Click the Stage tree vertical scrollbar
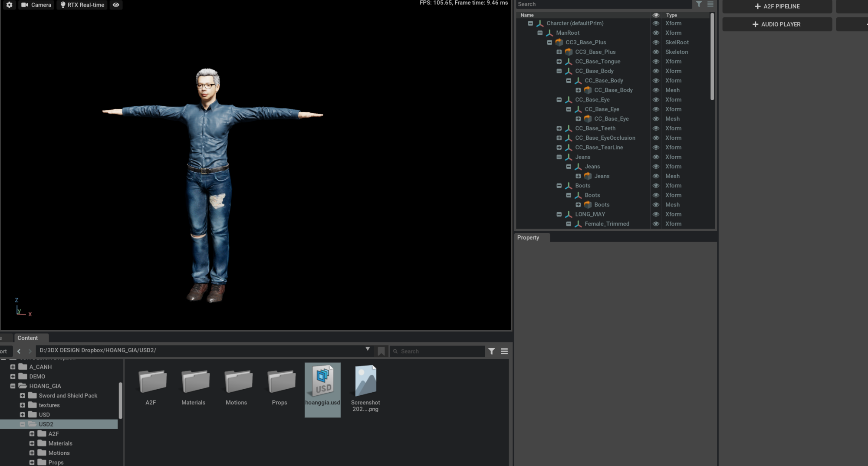Screen dimensions: 868x466 [712, 56]
